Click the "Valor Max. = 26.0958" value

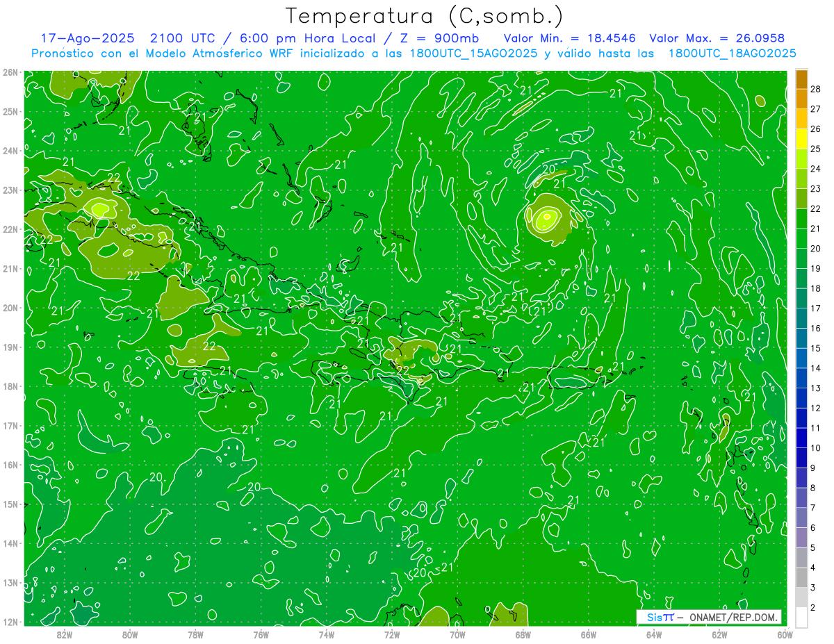pyautogui.click(x=717, y=38)
